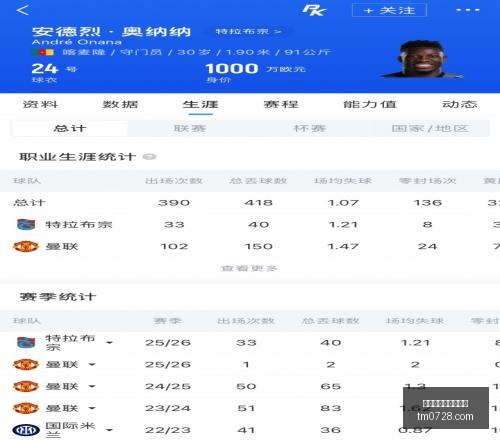Switch to the 资料 tab

(40, 104)
